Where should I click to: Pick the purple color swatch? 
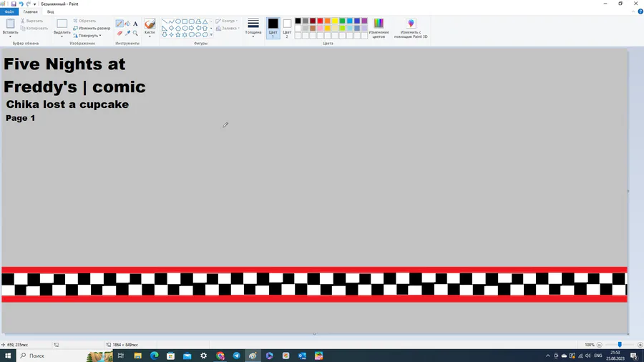[x=364, y=21]
